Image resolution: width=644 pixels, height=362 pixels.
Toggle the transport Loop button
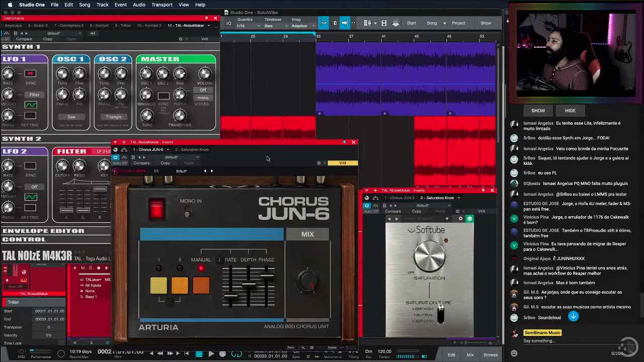[x=236, y=354]
